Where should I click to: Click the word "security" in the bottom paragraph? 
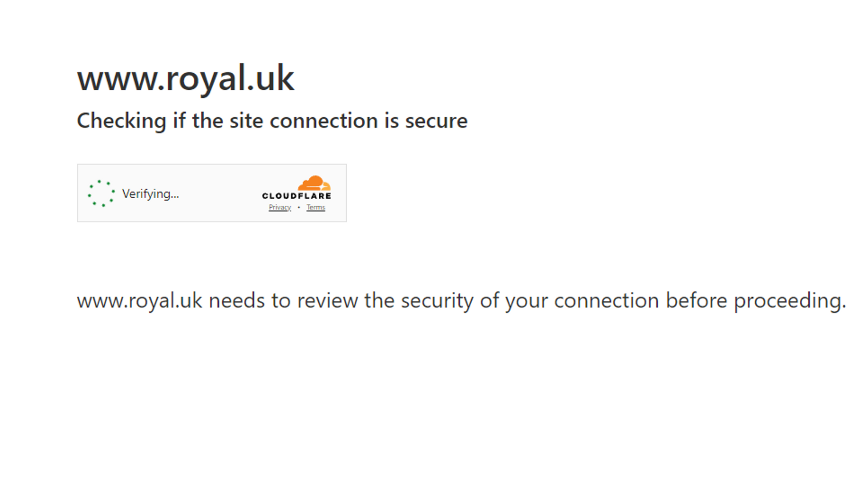click(437, 301)
